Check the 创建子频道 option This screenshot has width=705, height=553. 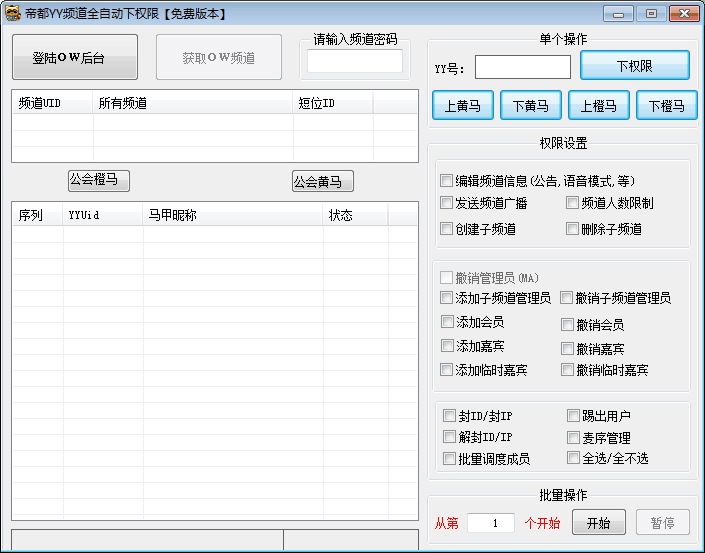[x=446, y=229]
